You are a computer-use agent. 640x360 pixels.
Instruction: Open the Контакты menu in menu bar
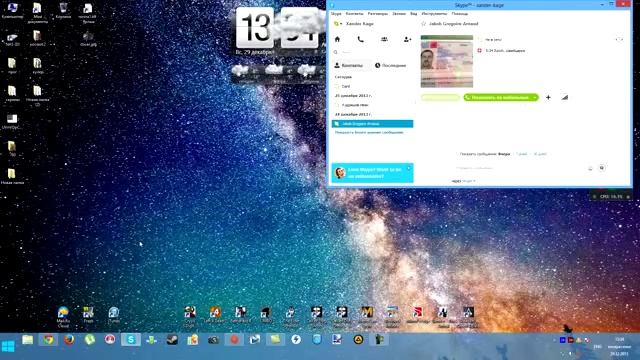click(354, 13)
